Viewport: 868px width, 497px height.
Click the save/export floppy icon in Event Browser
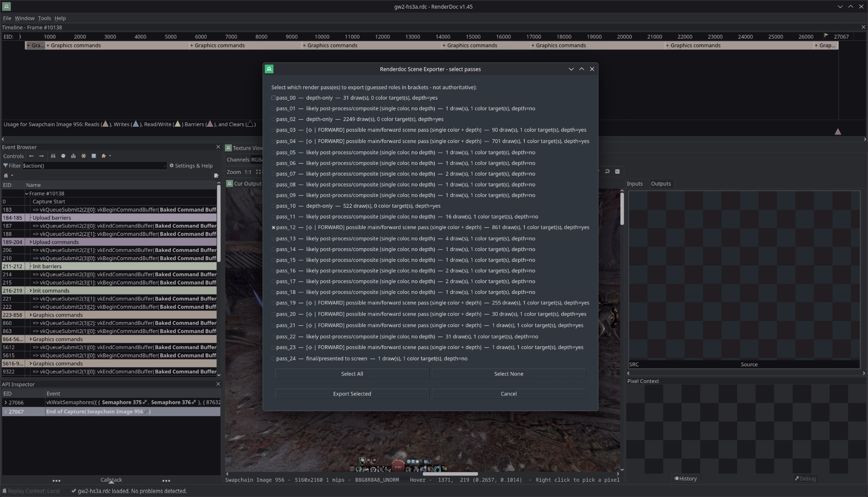94,156
